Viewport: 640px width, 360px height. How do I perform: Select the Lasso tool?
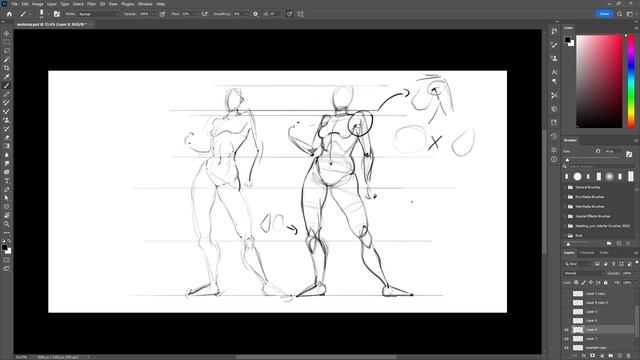[x=7, y=51]
